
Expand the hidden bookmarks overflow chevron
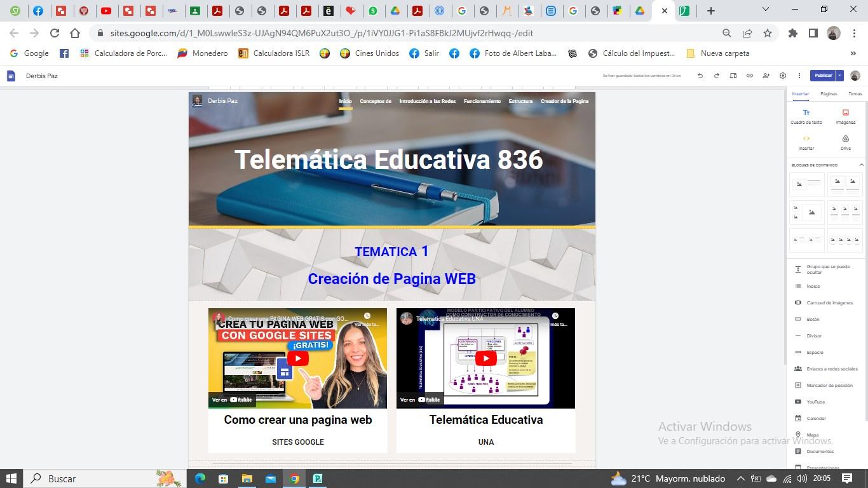click(x=853, y=53)
